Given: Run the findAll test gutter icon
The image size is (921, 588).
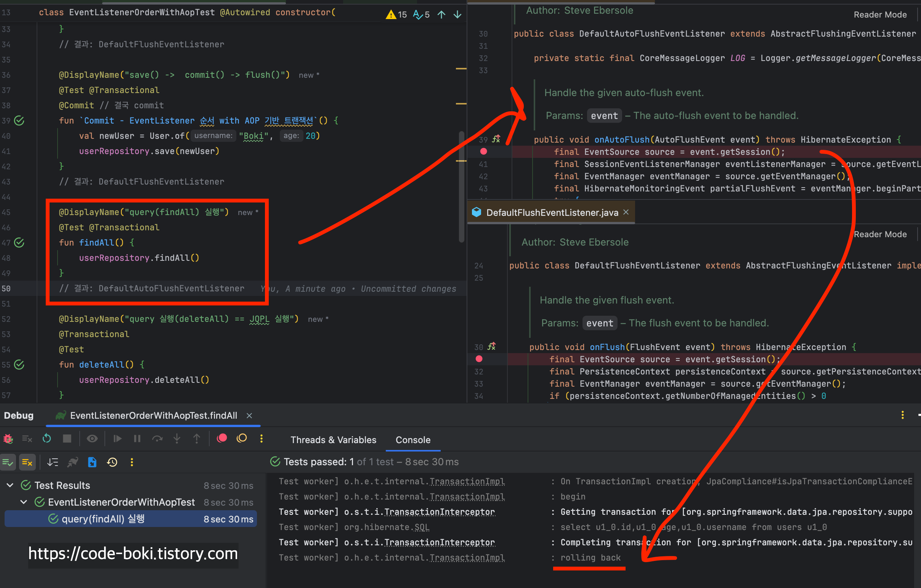Looking at the screenshot, I should [x=19, y=243].
